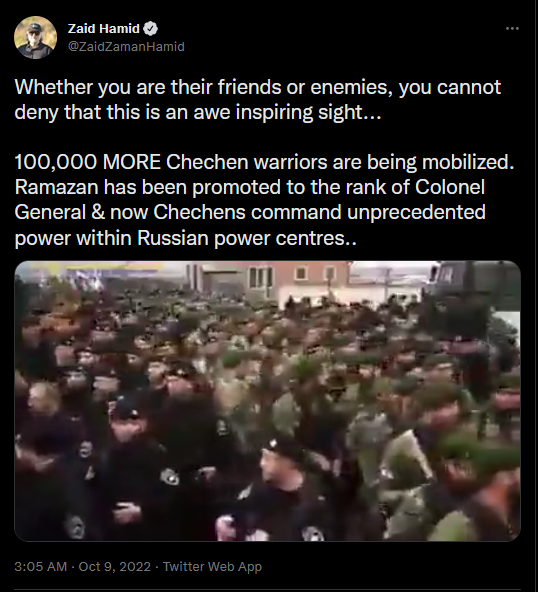Click the 'Chechens command unprecedented' line
The image size is (538, 592).
(319, 212)
